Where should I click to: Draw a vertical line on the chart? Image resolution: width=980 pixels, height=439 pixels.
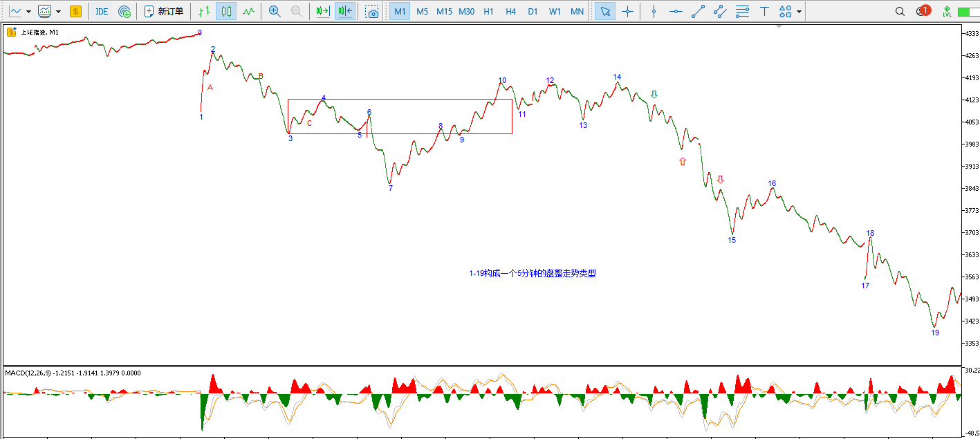tap(654, 11)
